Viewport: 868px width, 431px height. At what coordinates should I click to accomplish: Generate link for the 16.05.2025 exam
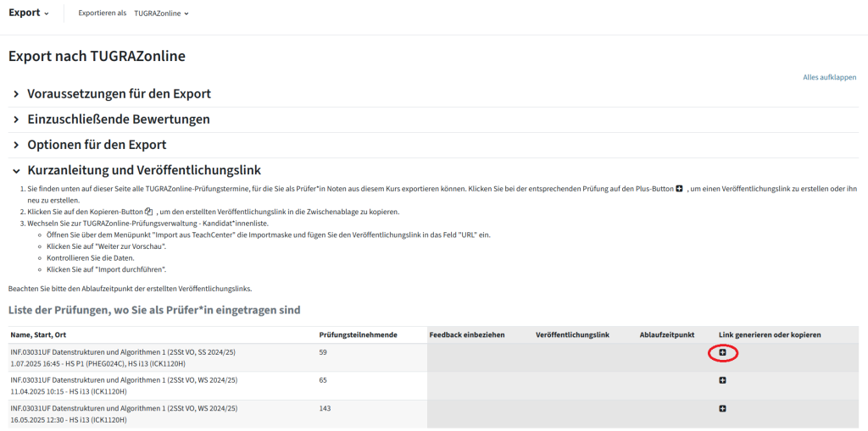point(722,408)
